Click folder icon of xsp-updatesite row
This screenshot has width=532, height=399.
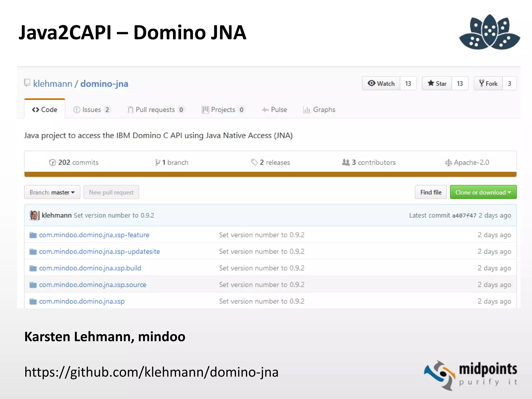coord(33,252)
